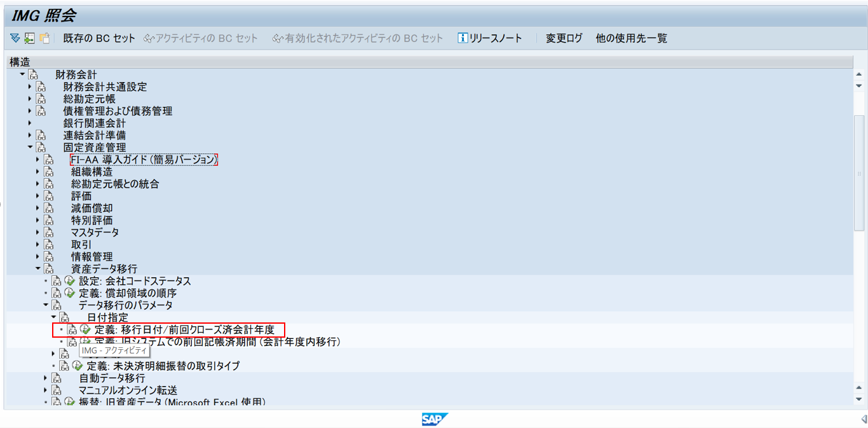Image resolution: width=868 pixels, height=428 pixels.
Task: Open the FI-AA 導入ガイド (簡易バージョン) entry
Action: tap(143, 159)
